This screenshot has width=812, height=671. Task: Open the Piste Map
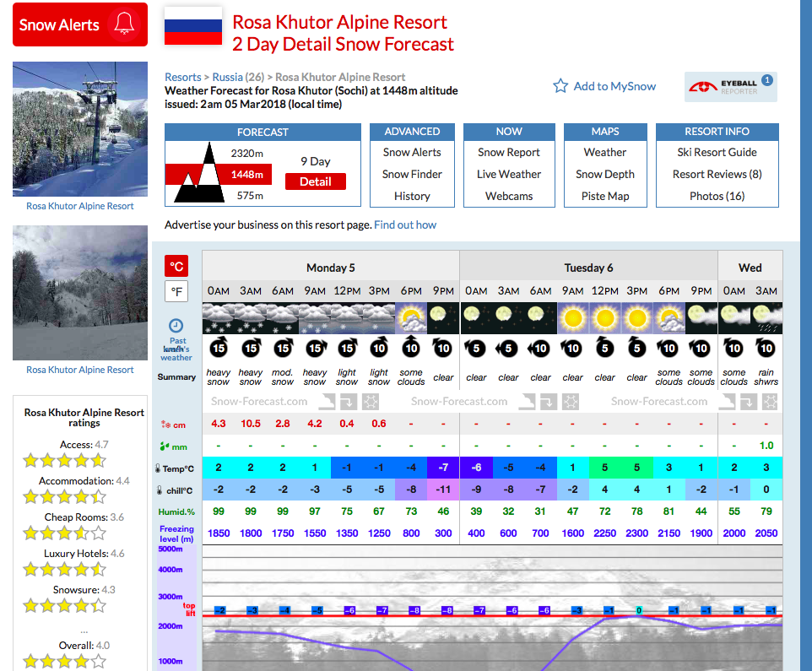(605, 196)
